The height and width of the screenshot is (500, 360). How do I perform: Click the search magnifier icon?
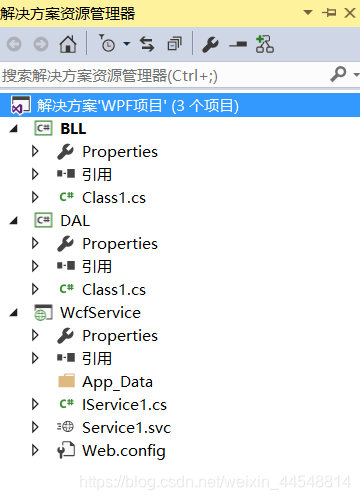(338, 74)
